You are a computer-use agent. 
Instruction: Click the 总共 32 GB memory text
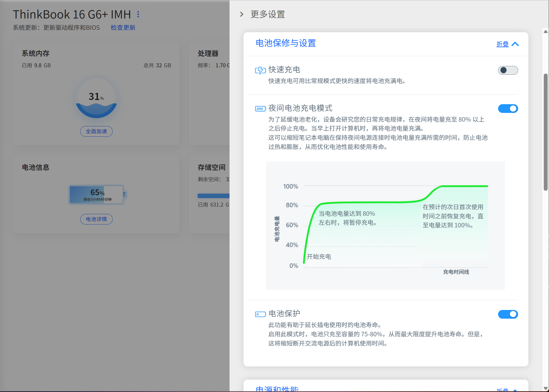click(x=157, y=65)
